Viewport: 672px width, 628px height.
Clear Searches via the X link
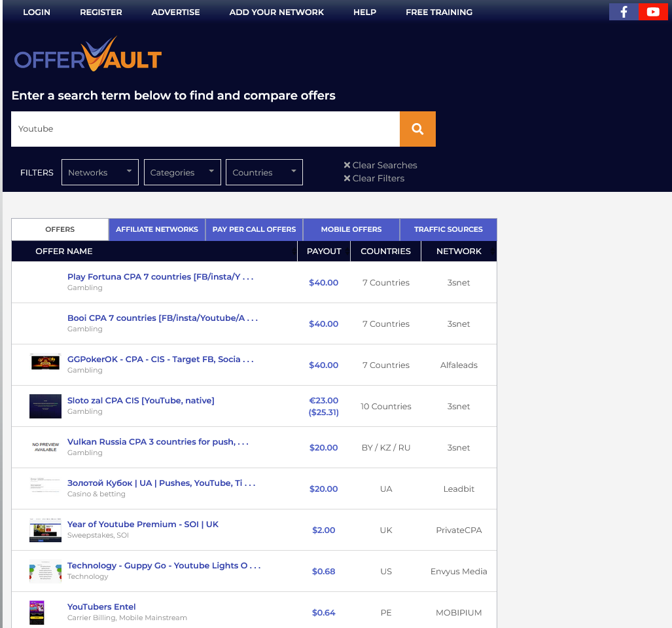pyautogui.click(x=380, y=165)
